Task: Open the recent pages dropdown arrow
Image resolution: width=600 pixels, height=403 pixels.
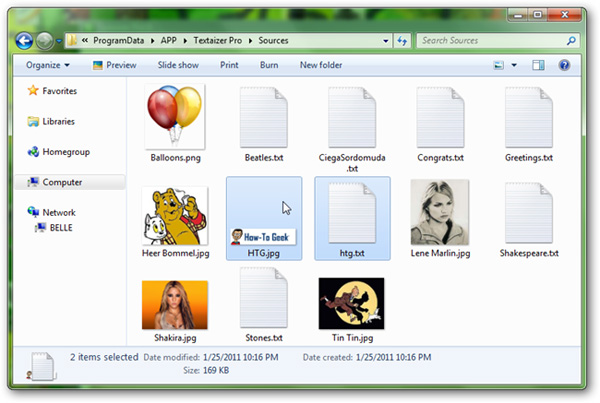Action: coord(59,41)
